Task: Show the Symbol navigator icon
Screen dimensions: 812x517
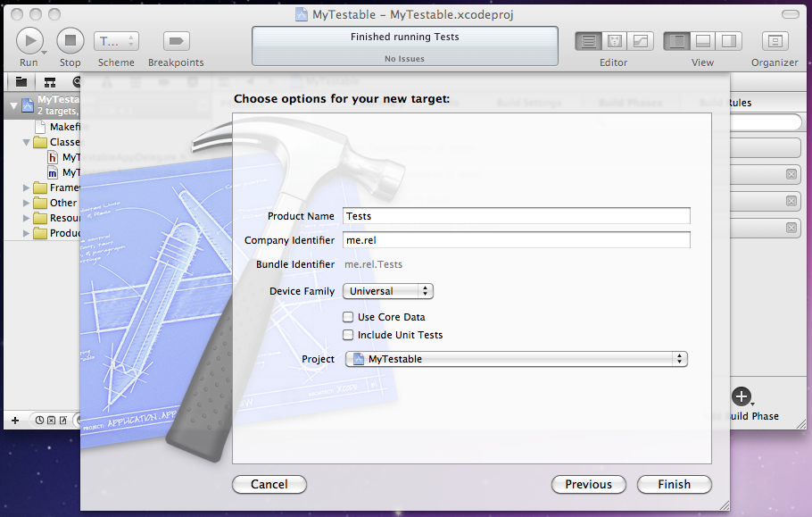Action: tap(50, 82)
